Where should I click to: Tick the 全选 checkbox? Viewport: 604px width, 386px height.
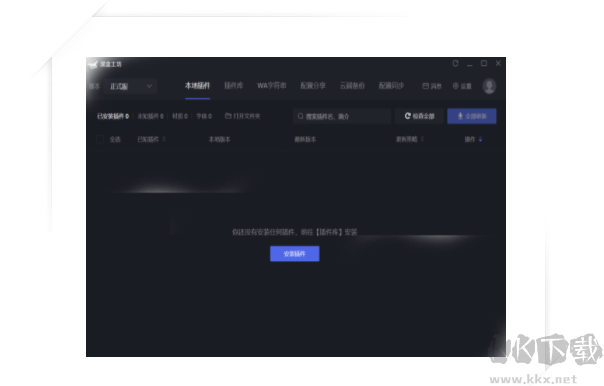(x=100, y=139)
